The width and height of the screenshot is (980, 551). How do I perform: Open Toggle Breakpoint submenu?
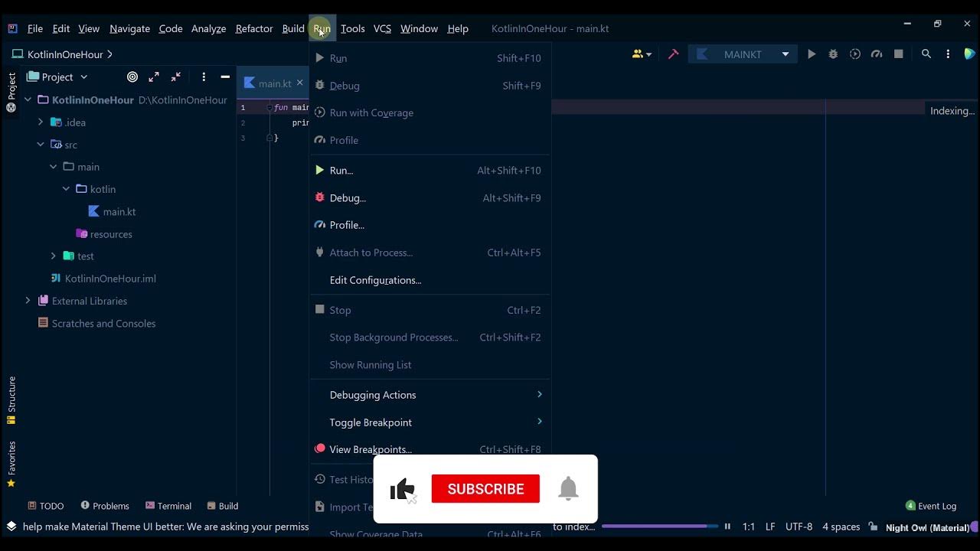tap(430, 422)
